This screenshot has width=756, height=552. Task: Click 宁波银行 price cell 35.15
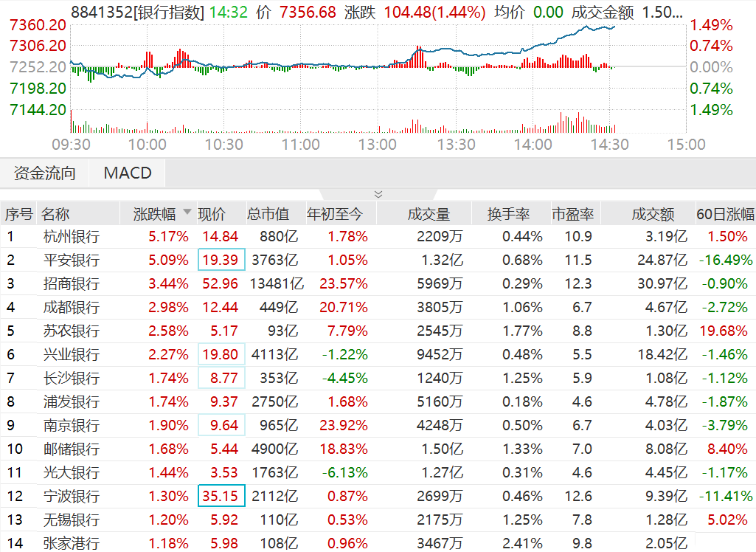(x=221, y=497)
